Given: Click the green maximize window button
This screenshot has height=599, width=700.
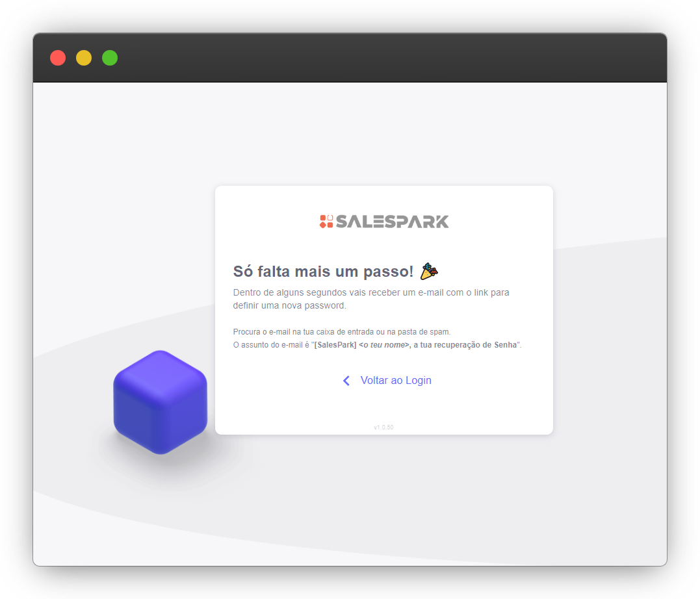Looking at the screenshot, I should [x=110, y=58].
